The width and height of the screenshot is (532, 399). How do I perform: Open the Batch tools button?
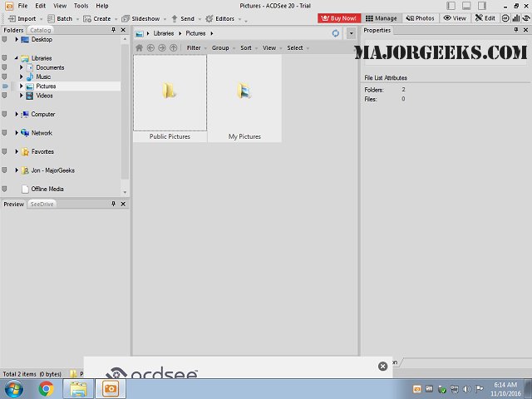[60, 18]
